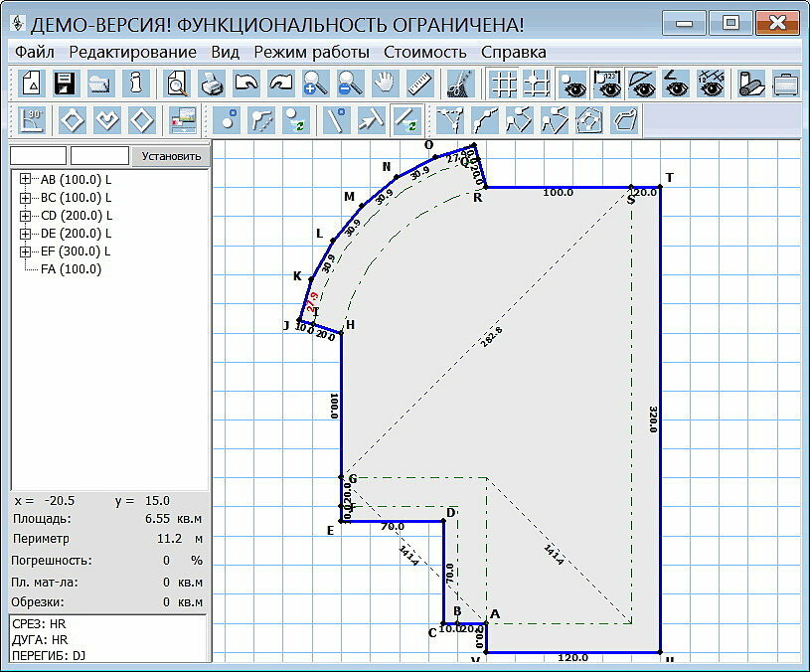This screenshot has height=672, width=810.
Task: Open the Справка menu
Action: pyautogui.click(x=514, y=52)
